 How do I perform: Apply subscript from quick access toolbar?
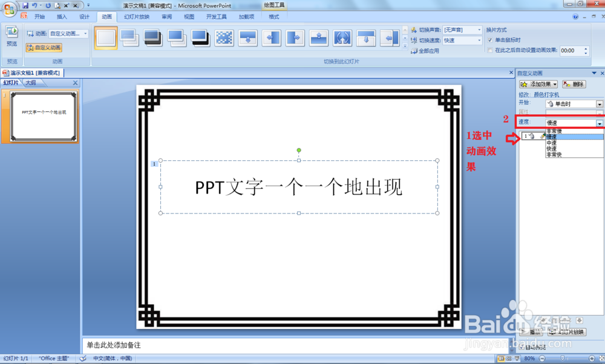click(76, 5)
